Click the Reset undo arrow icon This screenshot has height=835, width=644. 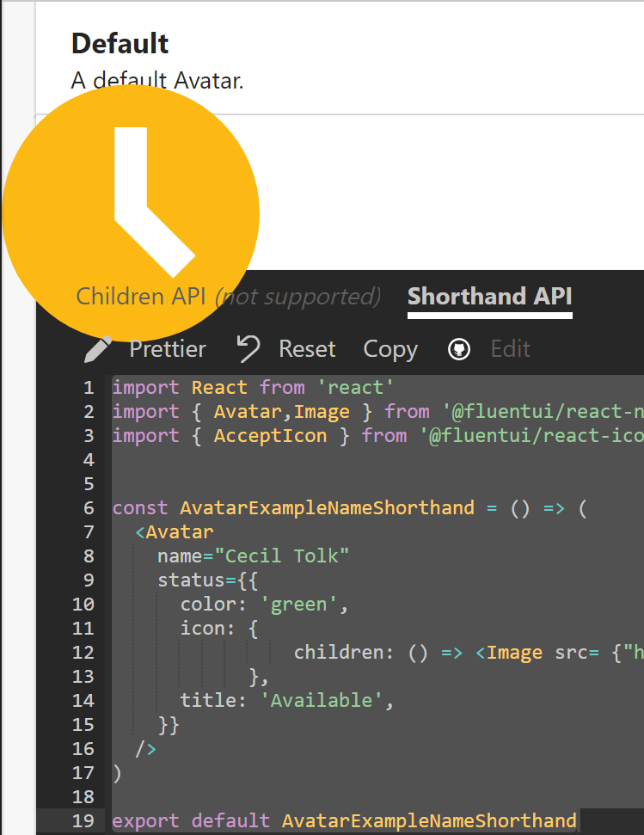point(248,349)
